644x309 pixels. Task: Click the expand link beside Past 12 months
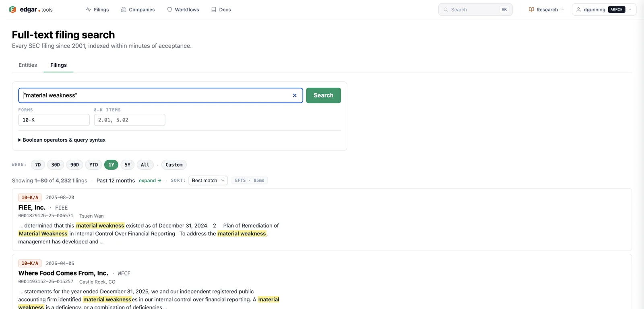(150, 181)
